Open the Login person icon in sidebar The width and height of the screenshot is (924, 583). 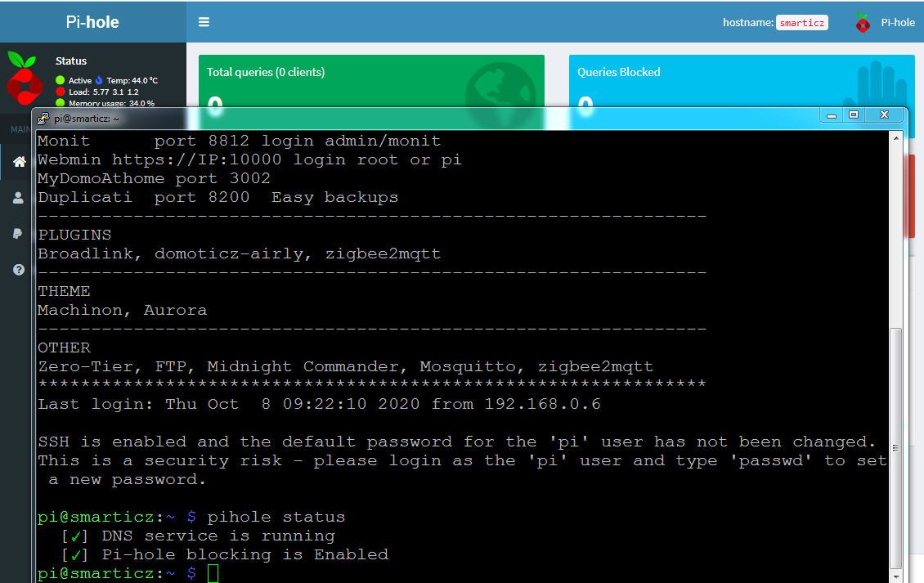[x=18, y=198]
